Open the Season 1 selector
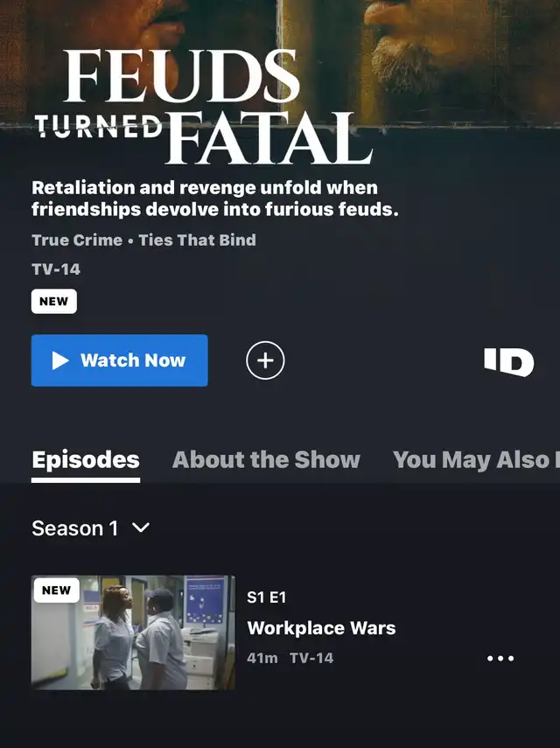560x748 pixels. click(x=91, y=528)
